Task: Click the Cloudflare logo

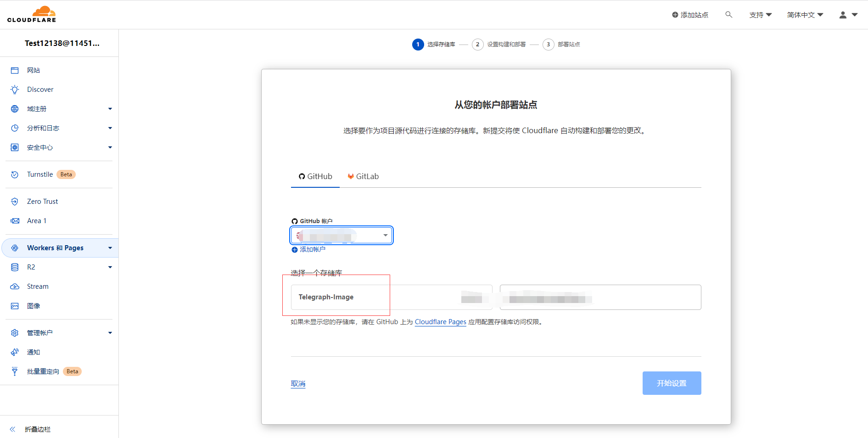Action: click(x=32, y=15)
